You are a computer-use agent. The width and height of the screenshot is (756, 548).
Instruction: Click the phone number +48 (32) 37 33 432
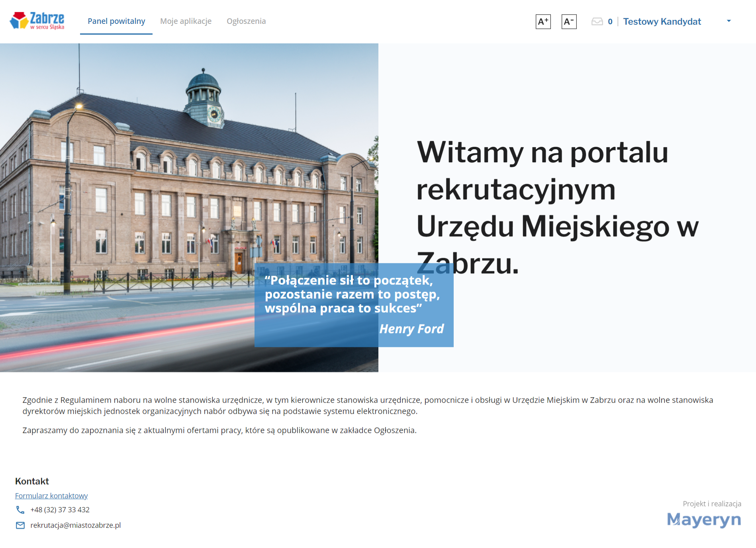[x=60, y=510]
